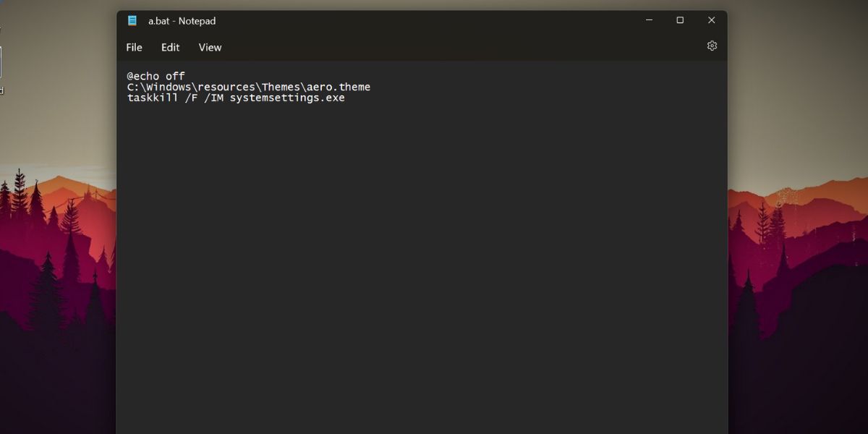Click 'resources' in the Windows path line
Image resolution: width=868 pixels, height=434 pixels.
point(226,87)
